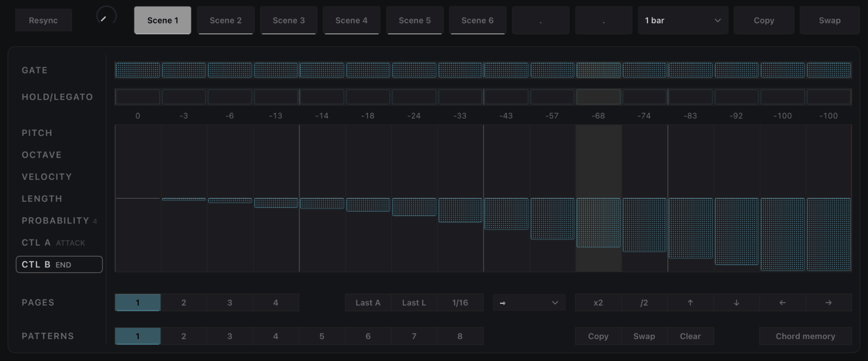Toggle the highlighted GATE step above -68
The width and height of the screenshot is (868, 361).
pyautogui.click(x=598, y=70)
